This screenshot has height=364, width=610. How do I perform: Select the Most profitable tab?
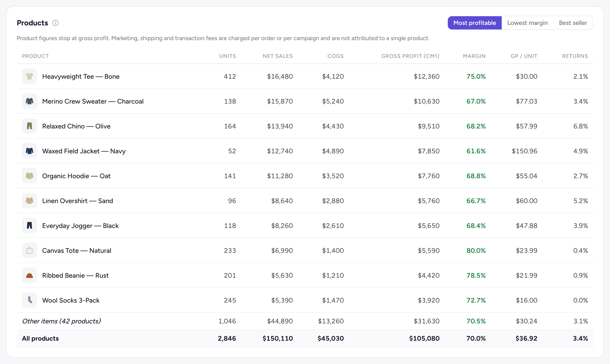[475, 23]
